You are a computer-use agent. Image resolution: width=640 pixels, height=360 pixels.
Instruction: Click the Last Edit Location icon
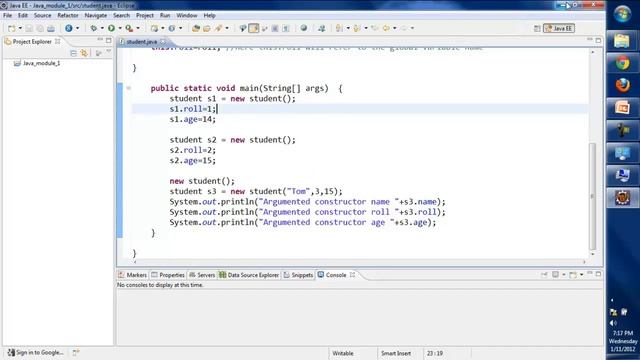pyautogui.click(x=375, y=28)
